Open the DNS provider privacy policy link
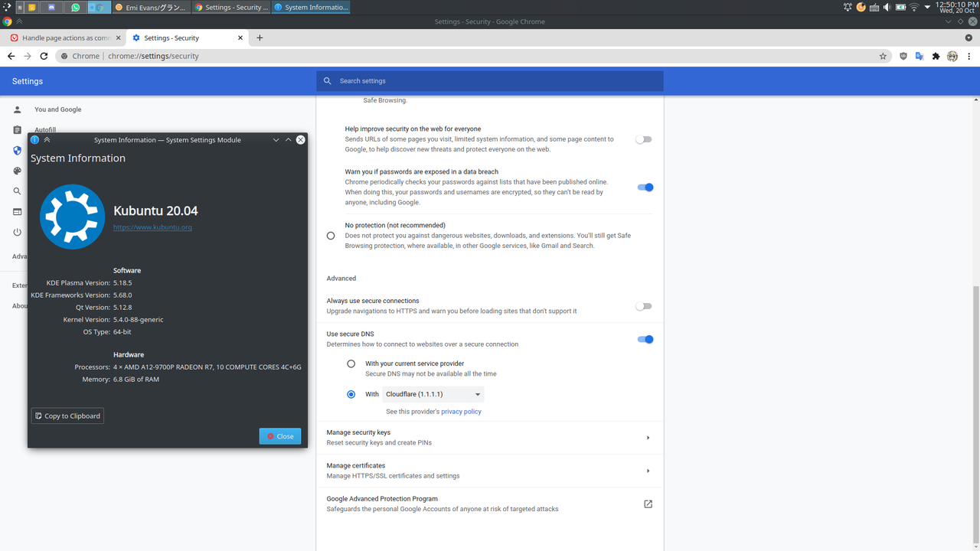980x551 pixels. [461, 412]
